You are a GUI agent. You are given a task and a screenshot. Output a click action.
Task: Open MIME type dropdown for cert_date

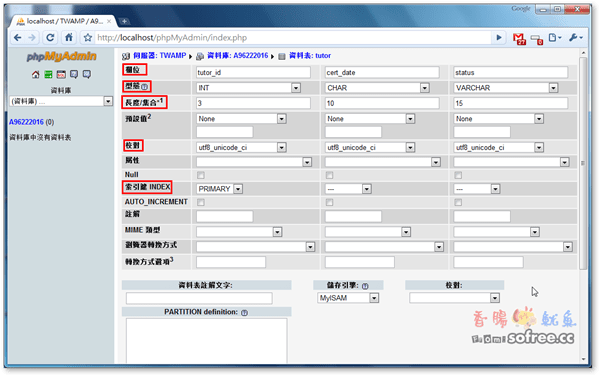pos(368,232)
